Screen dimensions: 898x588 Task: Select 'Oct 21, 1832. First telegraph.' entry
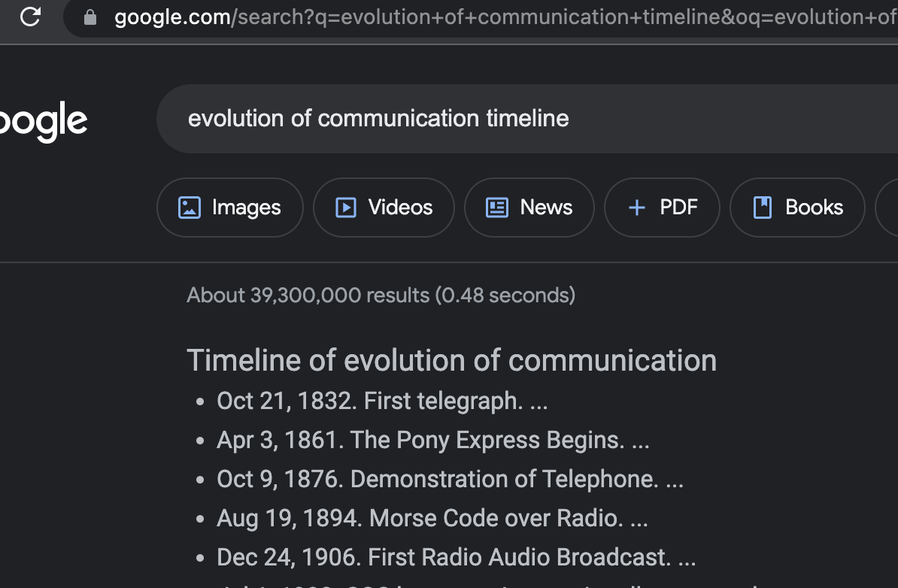coord(382,402)
